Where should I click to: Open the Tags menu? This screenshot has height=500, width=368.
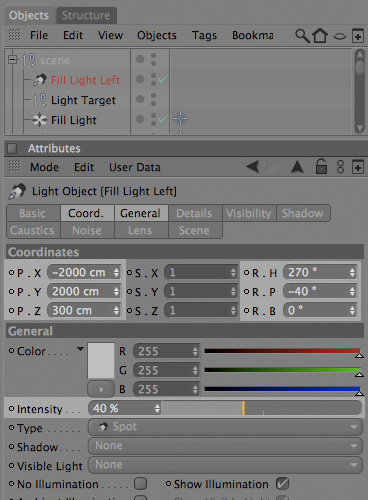click(204, 35)
